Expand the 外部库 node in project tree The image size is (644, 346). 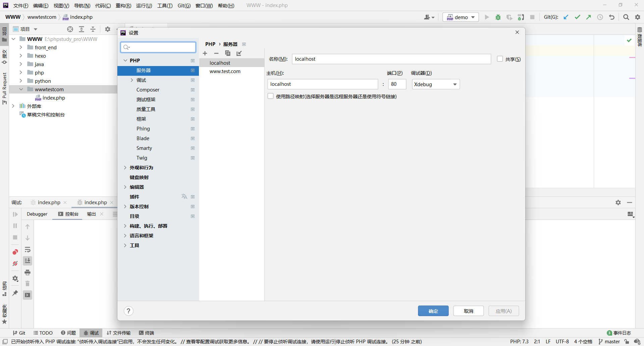[x=13, y=106]
